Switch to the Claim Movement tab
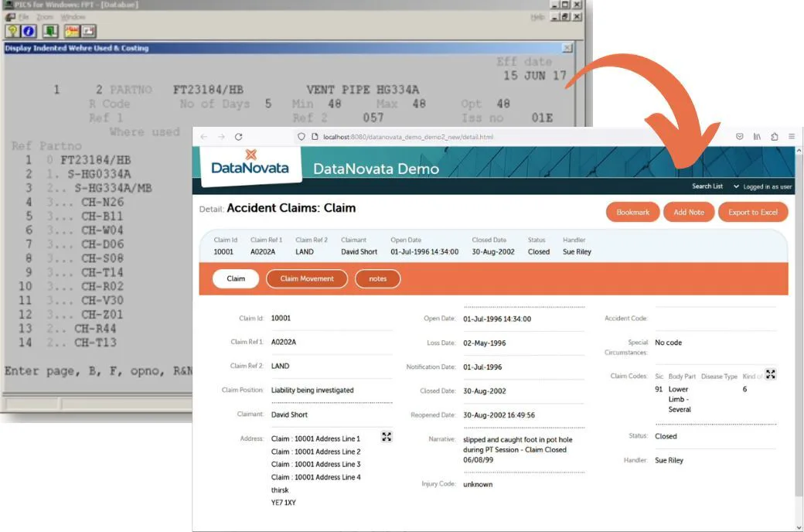Image resolution: width=804 pixels, height=532 pixels. 307,278
